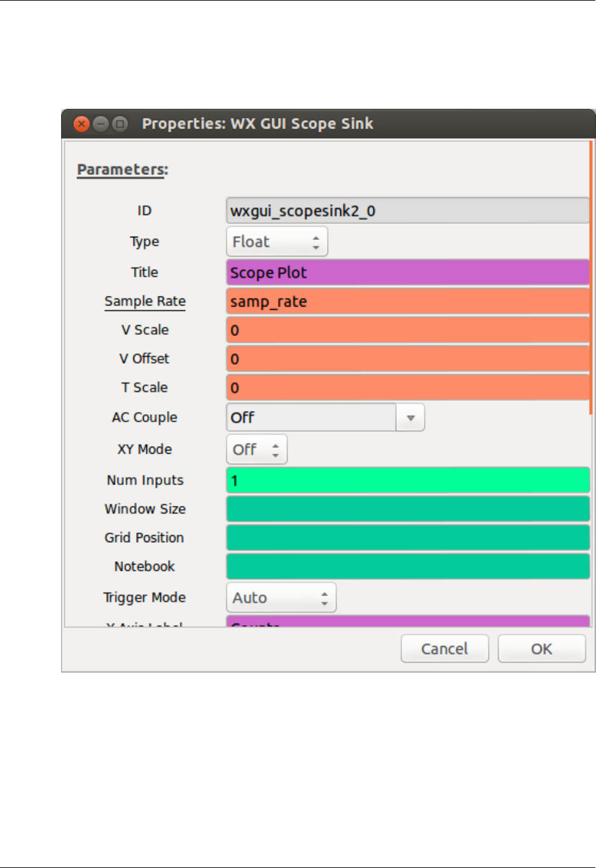Image resolution: width=596 pixels, height=868 pixels.
Task: Open the XY Mode Off selector
Action: (x=256, y=450)
